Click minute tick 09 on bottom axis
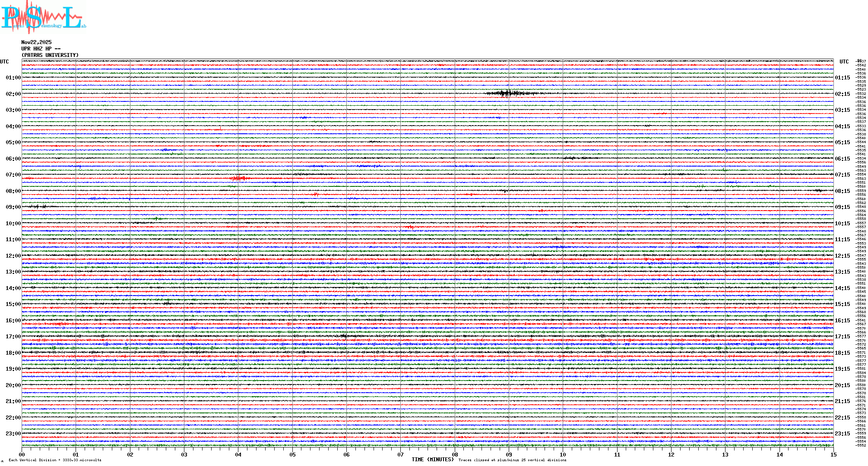Viewport: 868px width, 466px height. click(509, 454)
